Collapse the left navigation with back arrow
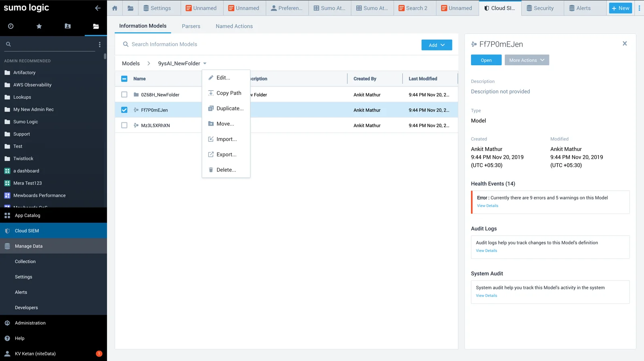This screenshot has width=644, height=361. (x=98, y=8)
